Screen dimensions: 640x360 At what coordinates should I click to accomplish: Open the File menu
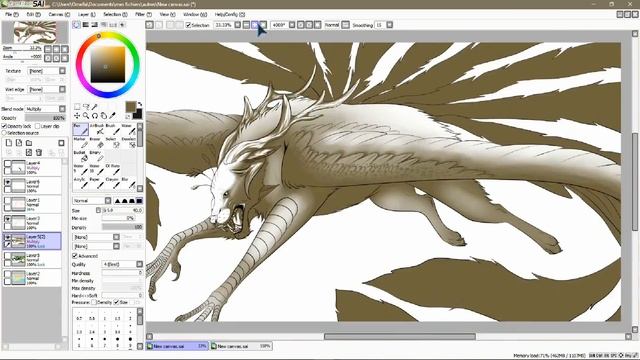(x=11, y=14)
